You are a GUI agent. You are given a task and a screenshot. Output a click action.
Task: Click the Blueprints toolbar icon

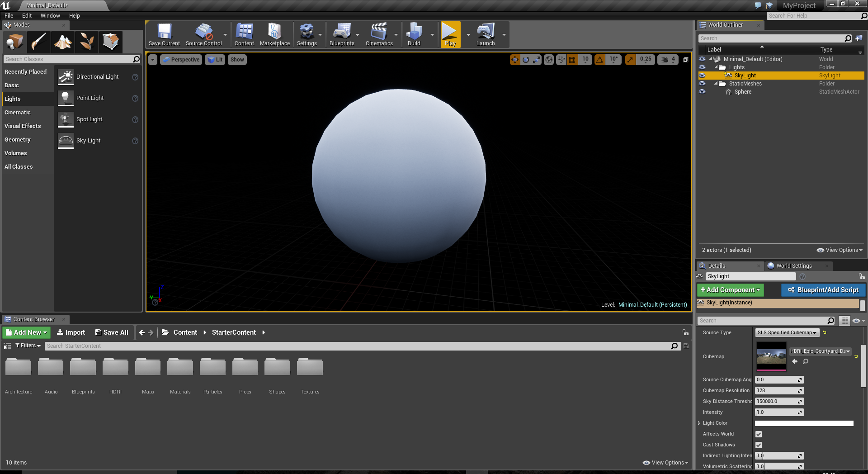point(342,34)
